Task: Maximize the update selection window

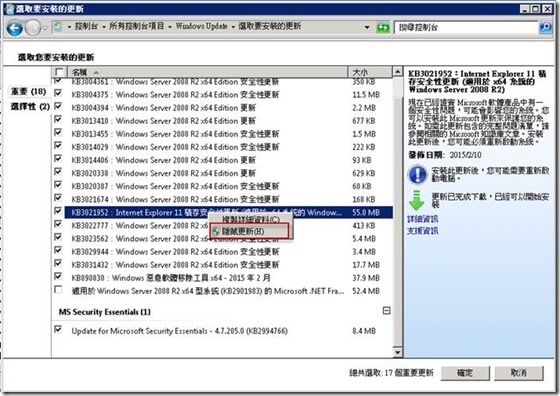Action: (536, 9)
